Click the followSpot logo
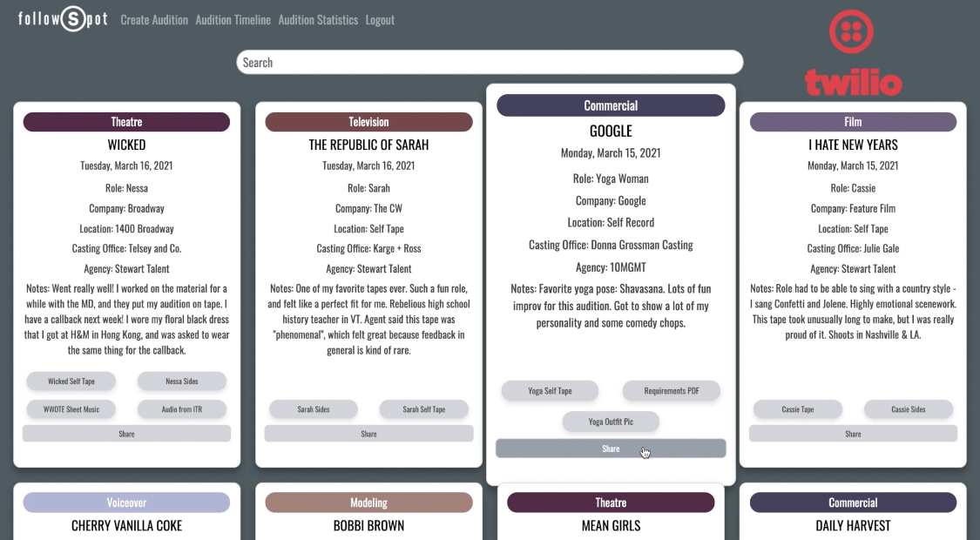Image resolution: width=980 pixels, height=540 pixels. pyautogui.click(x=63, y=19)
